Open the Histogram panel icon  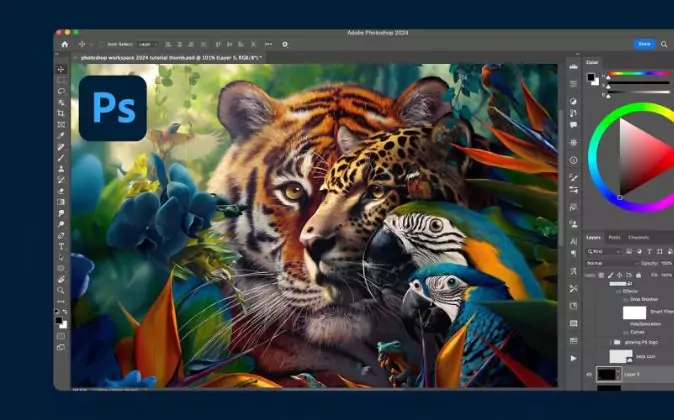click(x=573, y=66)
